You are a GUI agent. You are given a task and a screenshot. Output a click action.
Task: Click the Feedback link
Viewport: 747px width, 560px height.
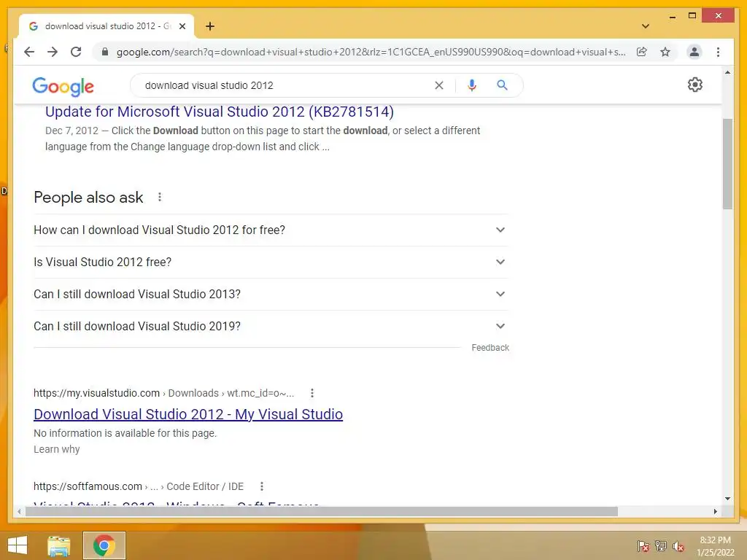tap(490, 348)
